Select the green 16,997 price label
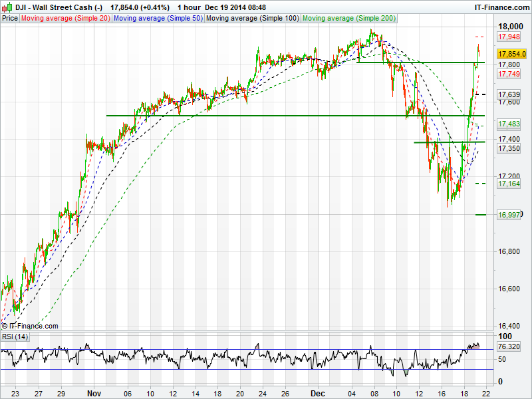532x399 pixels. pos(509,214)
